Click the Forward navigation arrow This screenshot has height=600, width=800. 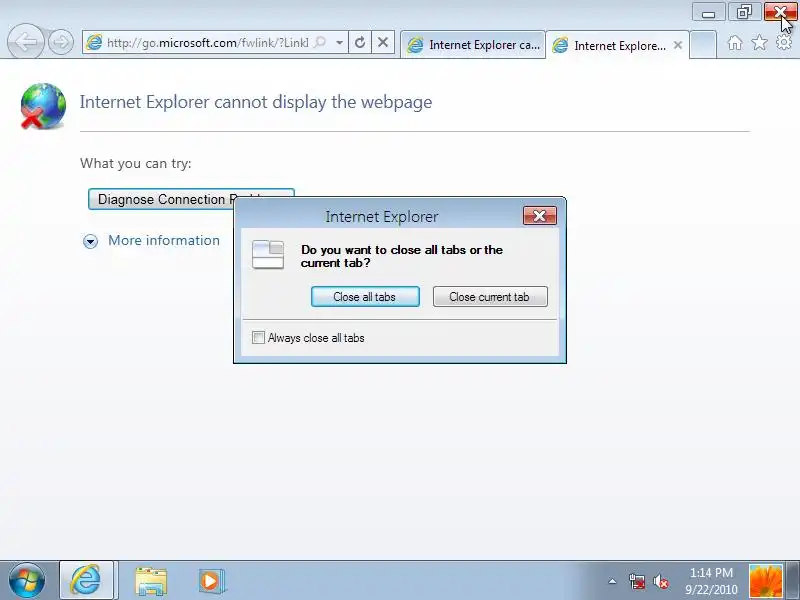click(61, 42)
